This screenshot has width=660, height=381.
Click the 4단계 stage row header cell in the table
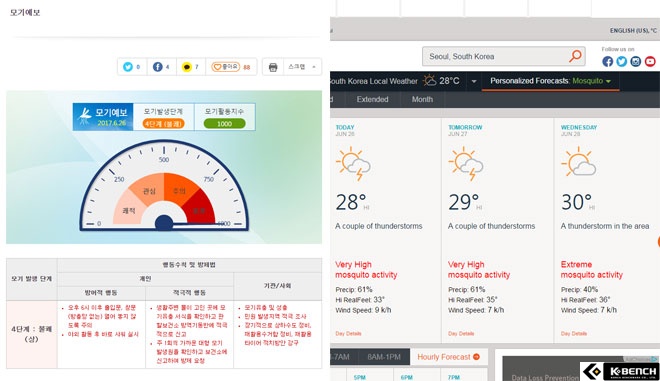32,334
